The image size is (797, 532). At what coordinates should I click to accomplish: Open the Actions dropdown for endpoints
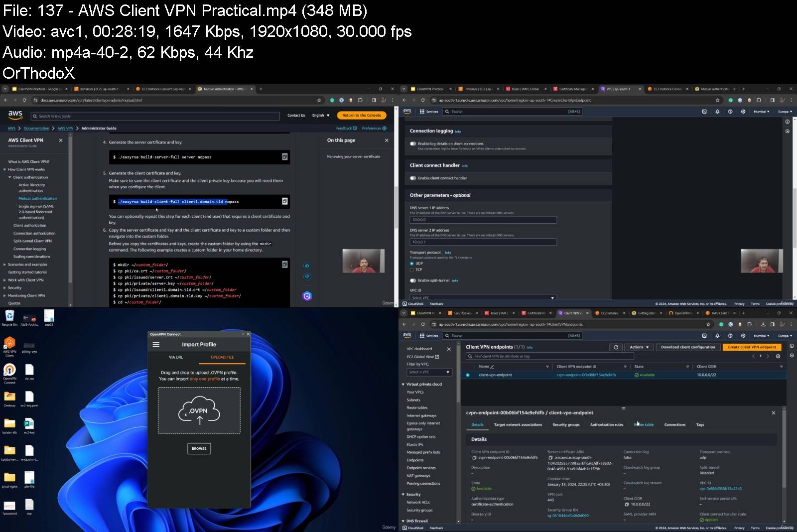coord(639,347)
